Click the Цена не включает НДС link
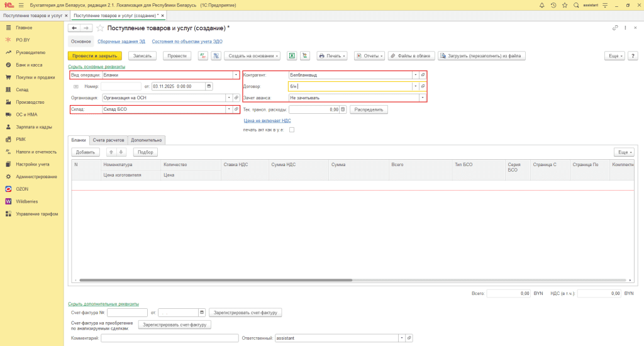644x346 pixels. pos(267,121)
